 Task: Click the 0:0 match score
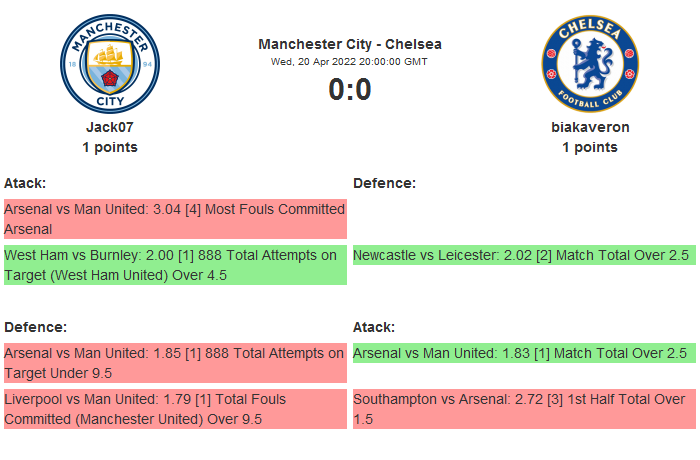click(350, 90)
